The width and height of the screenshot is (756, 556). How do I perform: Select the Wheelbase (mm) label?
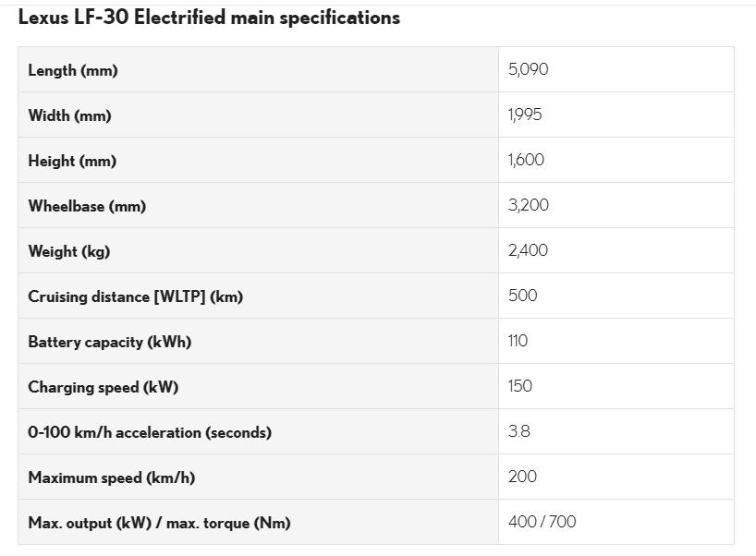point(87,206)
